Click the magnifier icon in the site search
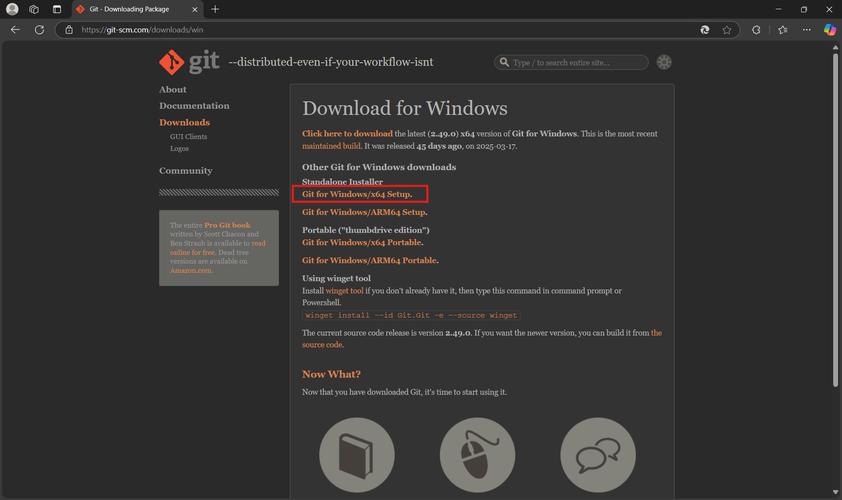This screenshot has width=842, height=500. tap(504, 62)
